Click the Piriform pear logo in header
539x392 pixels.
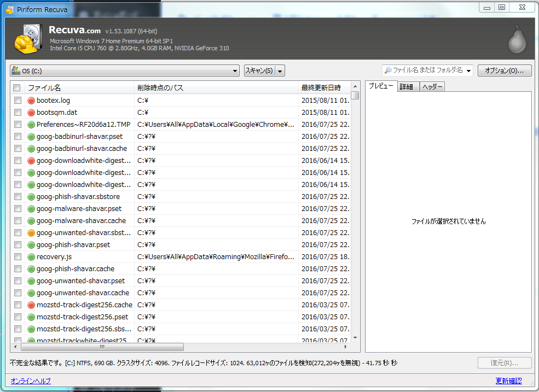517,39
